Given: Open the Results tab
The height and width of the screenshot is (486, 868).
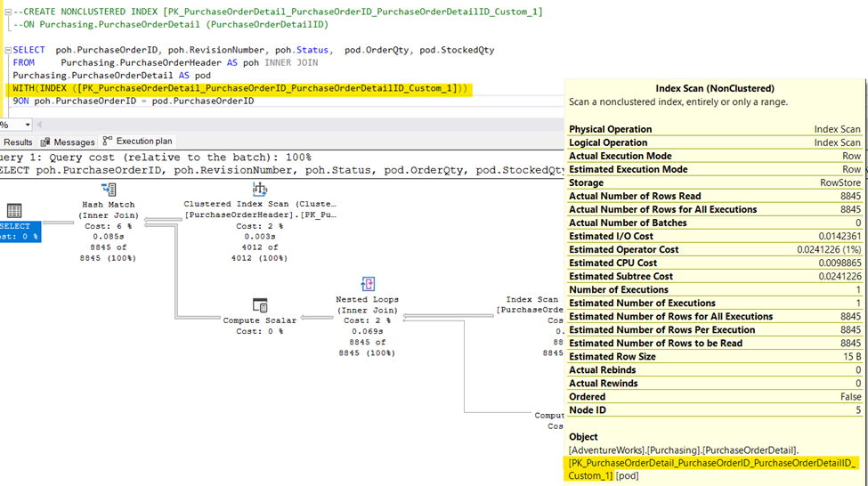Looking at the screenshot, I should [18, 142].
